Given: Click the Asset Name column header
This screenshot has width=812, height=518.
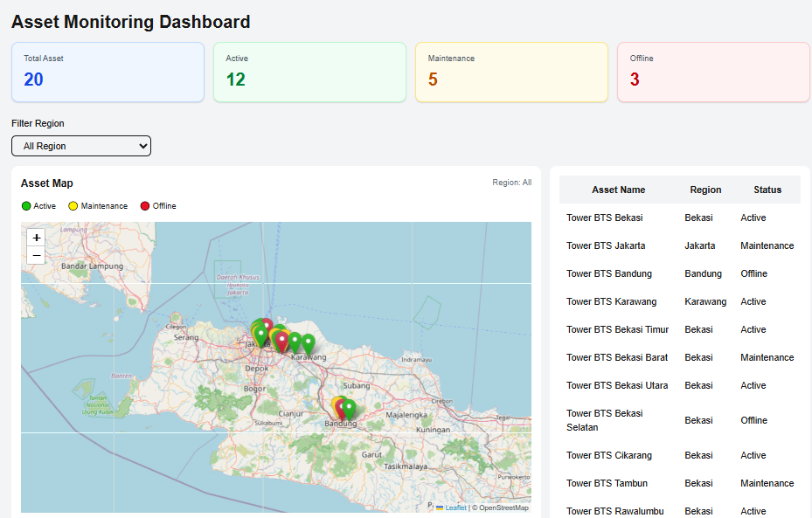Looking at the screenshot, I should (618, 190).
